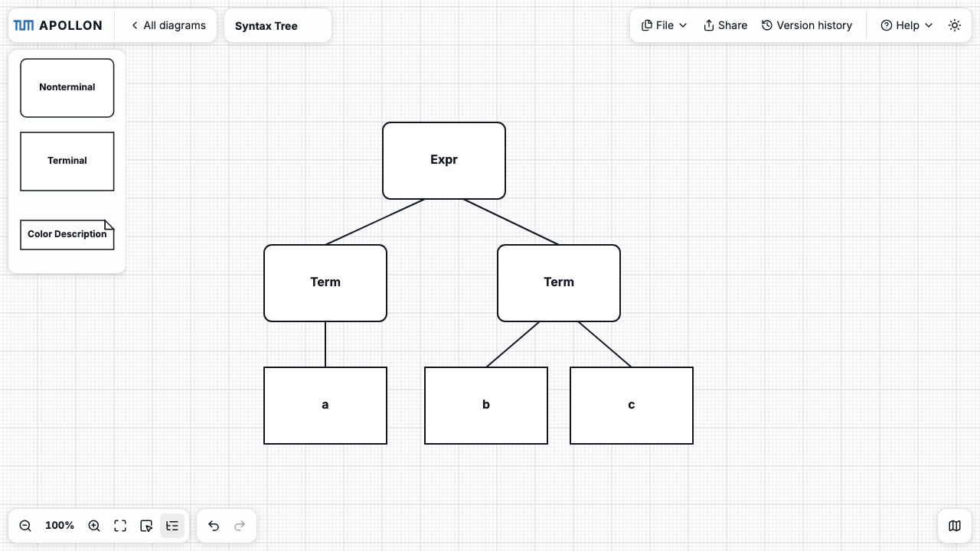The image size is (980, 551).
Task: Select the terminal node a
Action: pyautogui.click(x=325, y=406)
